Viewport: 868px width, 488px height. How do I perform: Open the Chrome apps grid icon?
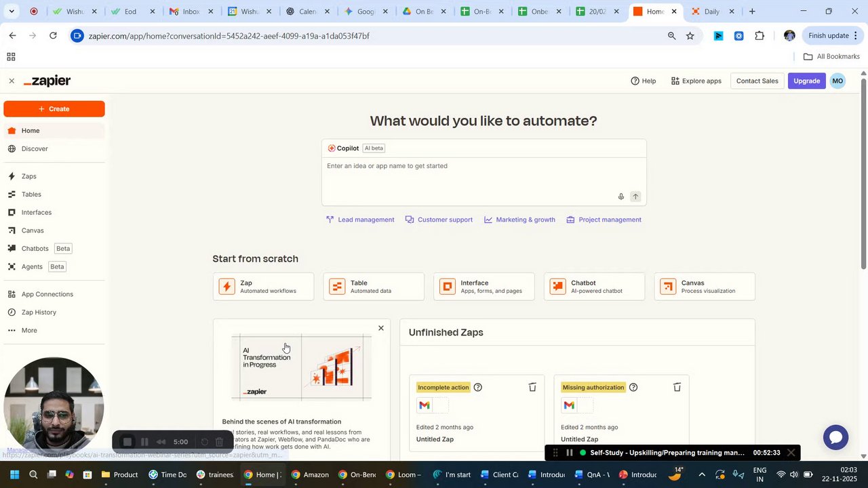11,57
